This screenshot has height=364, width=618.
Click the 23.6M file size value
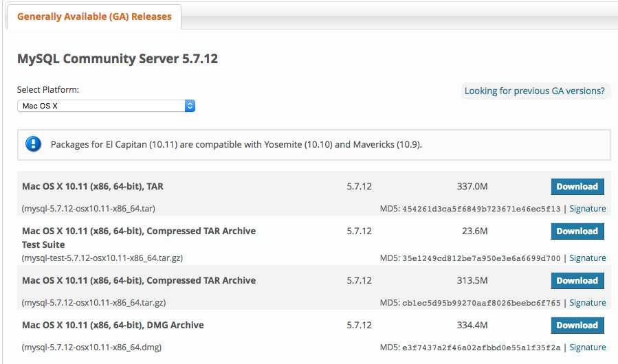click(x=474, y=231)
